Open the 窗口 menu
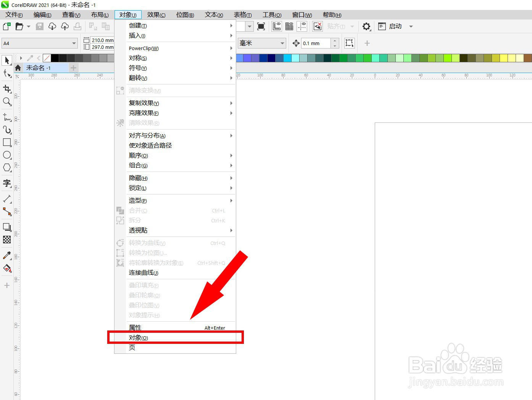 click(x=302, y=15)
